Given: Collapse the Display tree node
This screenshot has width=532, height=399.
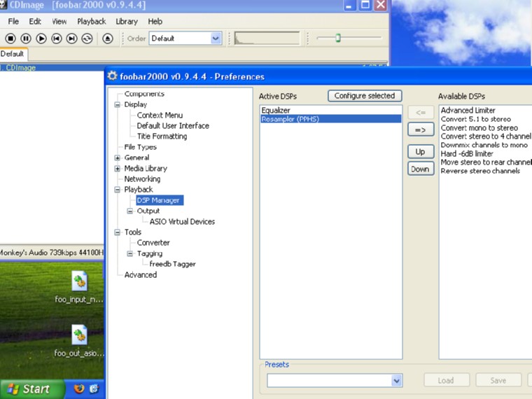Looking at the screenshot, I should coord(118,104).
